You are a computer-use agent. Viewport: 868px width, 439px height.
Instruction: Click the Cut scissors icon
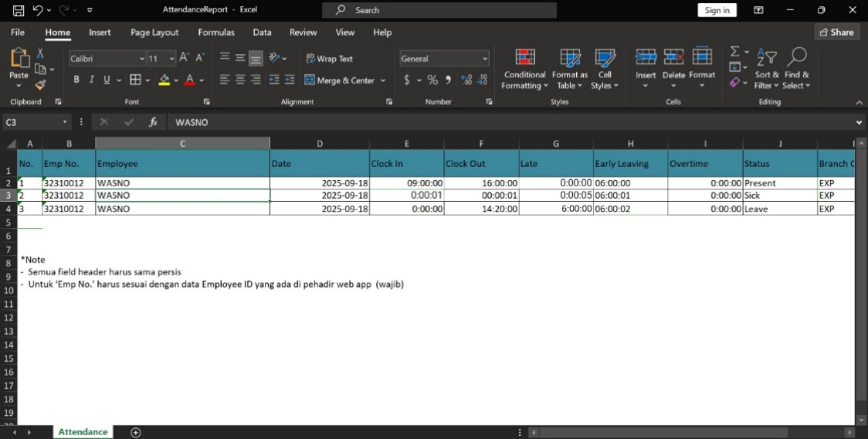[40, 54]
